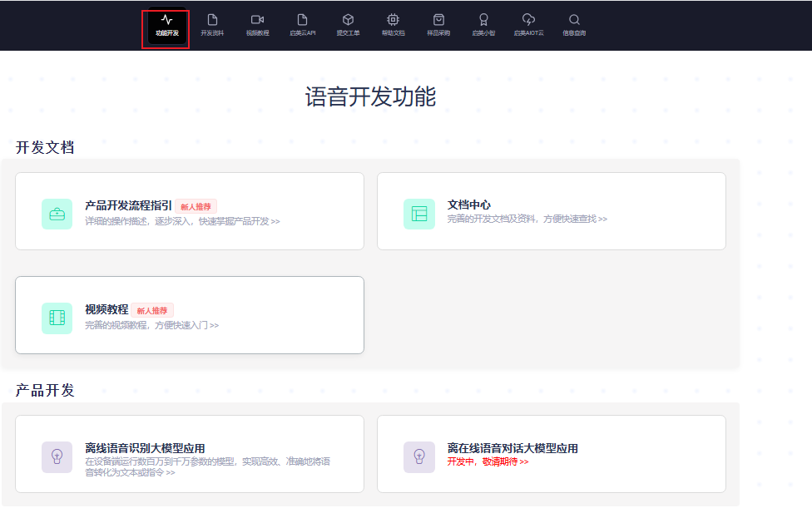
Task: Click the film icon on 视频教程 card
Action: click(57, 318)
